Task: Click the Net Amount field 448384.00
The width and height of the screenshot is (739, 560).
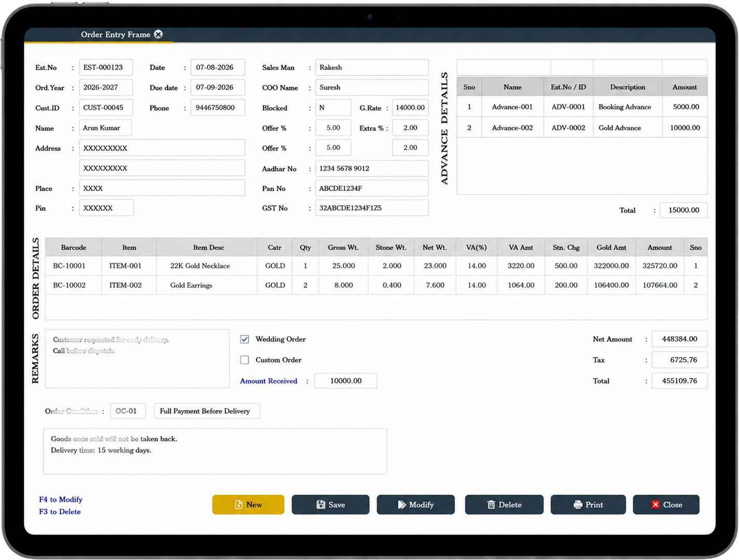Action: click(x=679, y=339)
